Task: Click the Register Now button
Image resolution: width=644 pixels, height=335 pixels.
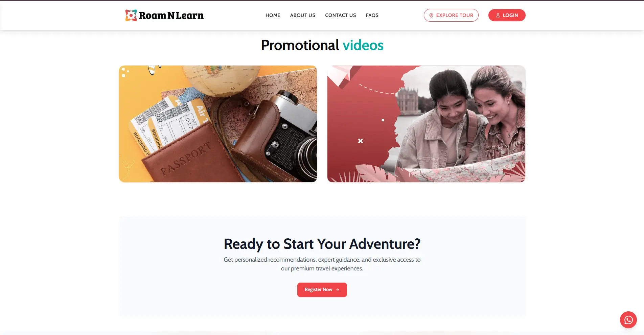Action: (322, 290)
